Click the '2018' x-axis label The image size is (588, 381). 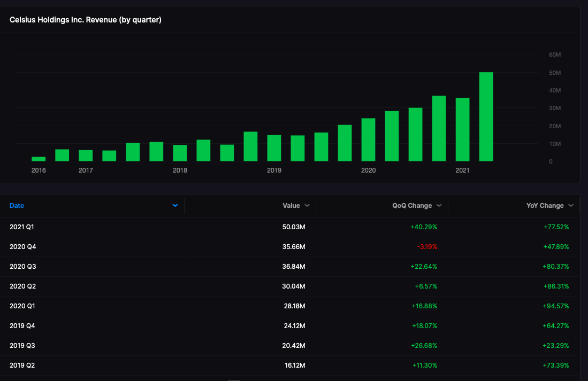click(x=180, y=170)
